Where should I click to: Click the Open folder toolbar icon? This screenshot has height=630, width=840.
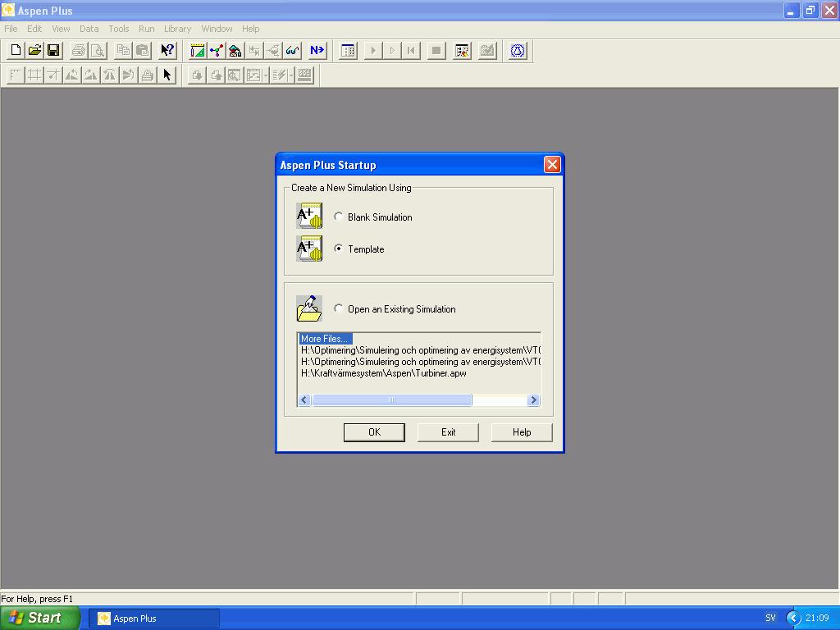[34, 50]
